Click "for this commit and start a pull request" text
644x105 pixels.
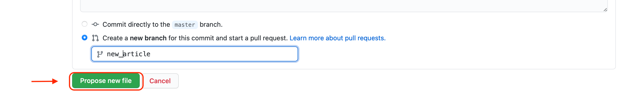click(228, 38)
